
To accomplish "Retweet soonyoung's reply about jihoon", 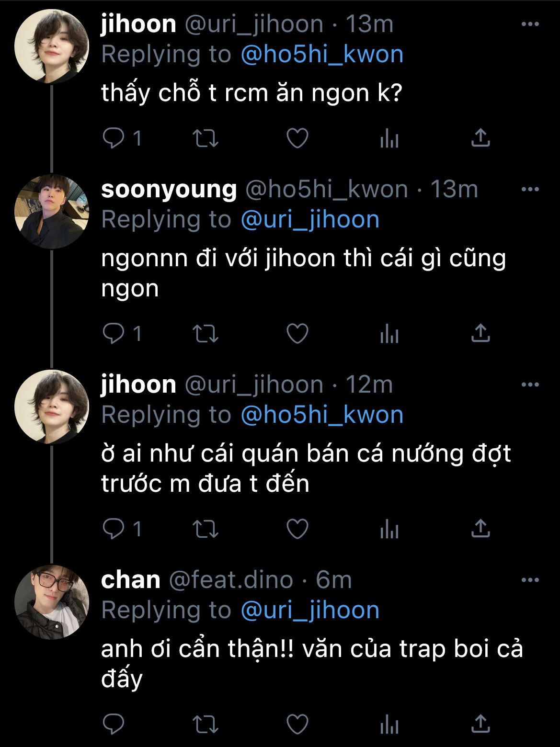I will coord(205,334).
